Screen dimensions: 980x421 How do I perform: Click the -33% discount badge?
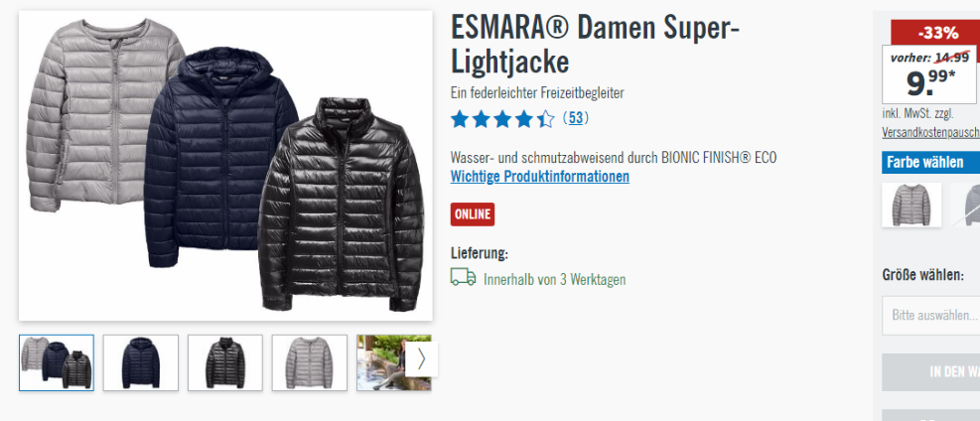click(935, 33)
